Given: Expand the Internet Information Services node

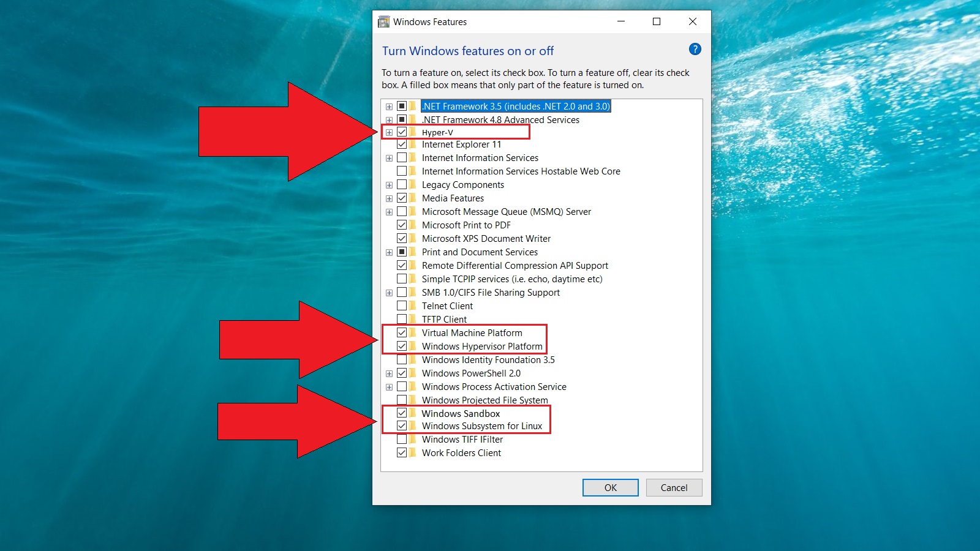Looking at the screenshot, I should click(389, 158).
